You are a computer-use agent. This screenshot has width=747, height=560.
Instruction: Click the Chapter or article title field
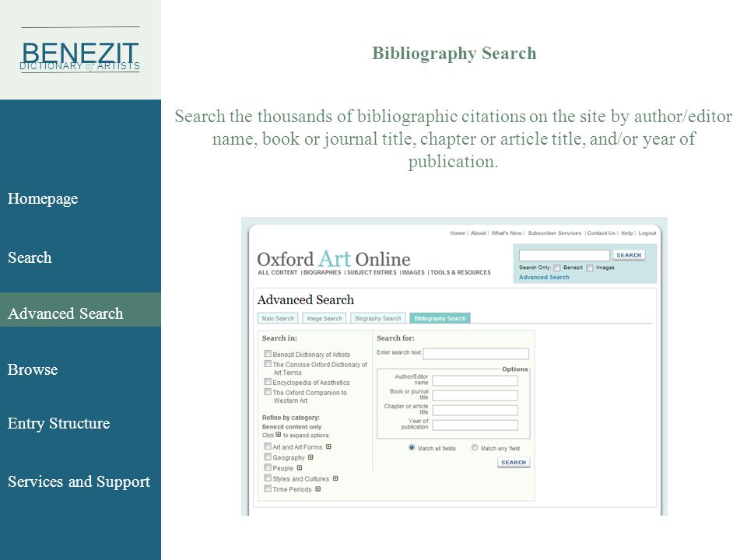click(x=475, y=410)
